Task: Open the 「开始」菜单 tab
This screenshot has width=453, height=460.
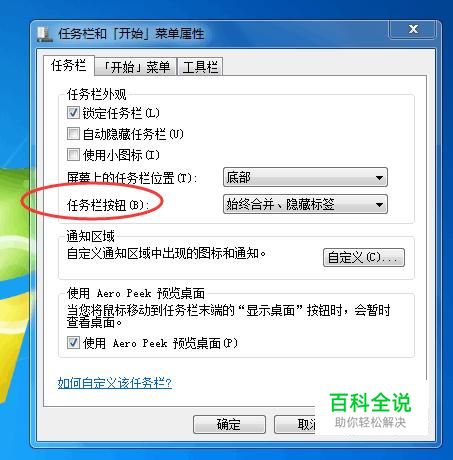Action: pyautogui.click(x=136, y=67)
